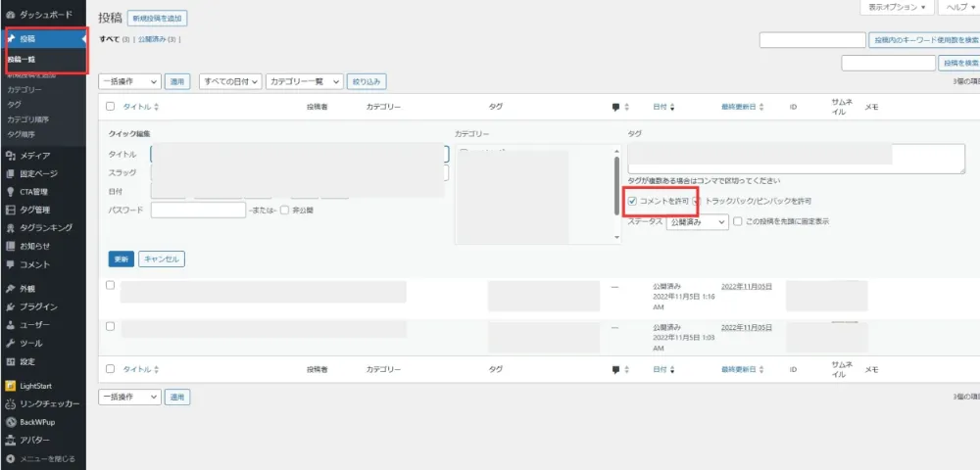The height and width of the screenshot is (470, 980).
Task: Open the 外観 appearance brush icon
Action: coord(10,289)
